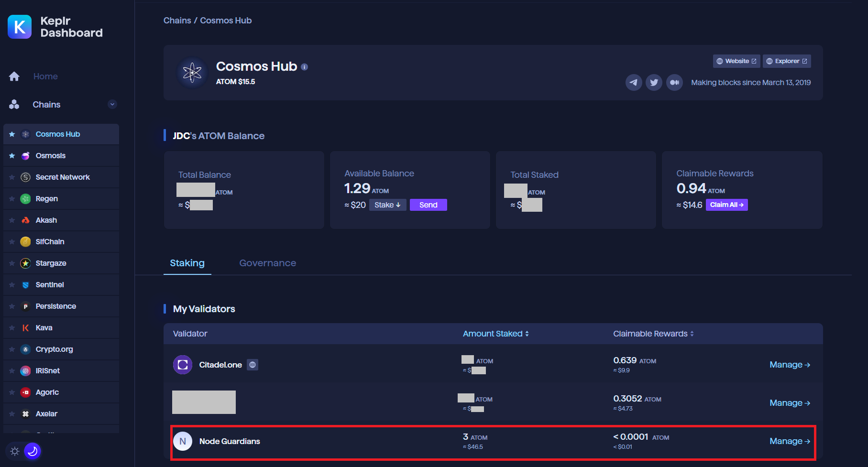Open the Cosmos Hub Website link

736,61
